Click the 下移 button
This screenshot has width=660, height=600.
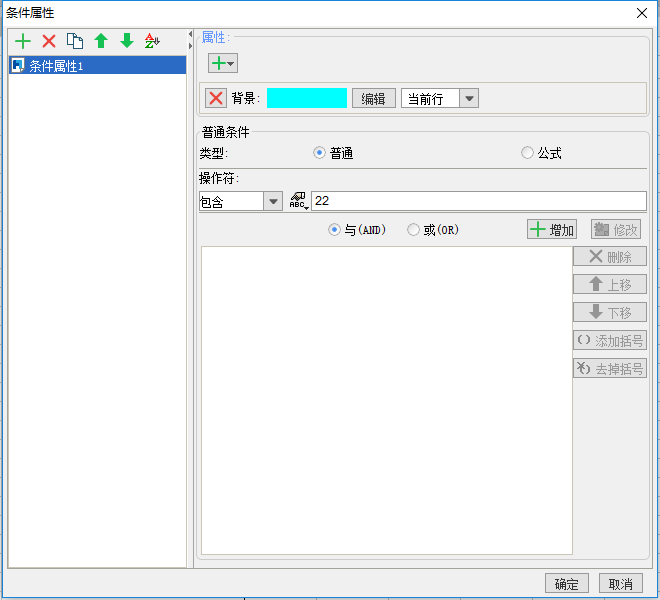[610, 312]
